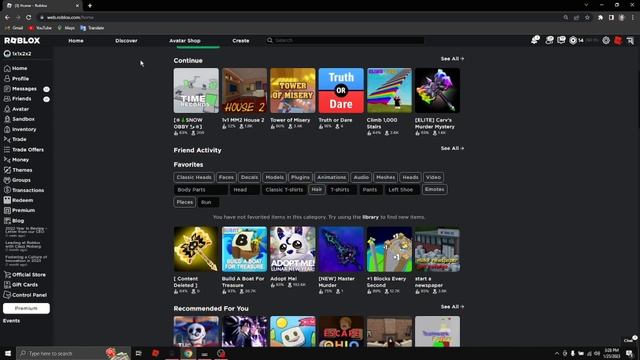Select the Places favorites category
This screenshot has width=640, height=360.
(184, 202)
